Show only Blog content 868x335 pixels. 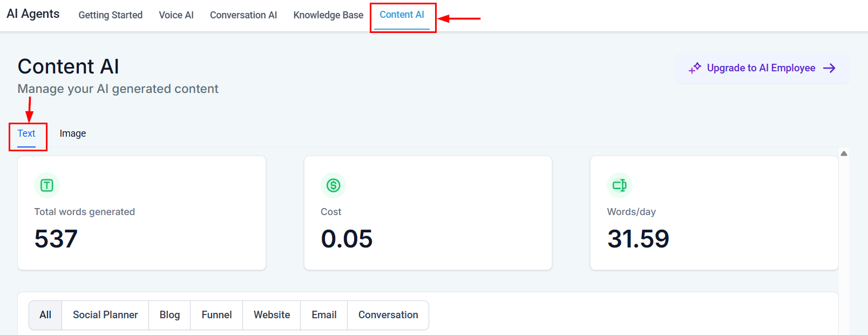coord(169,314)
